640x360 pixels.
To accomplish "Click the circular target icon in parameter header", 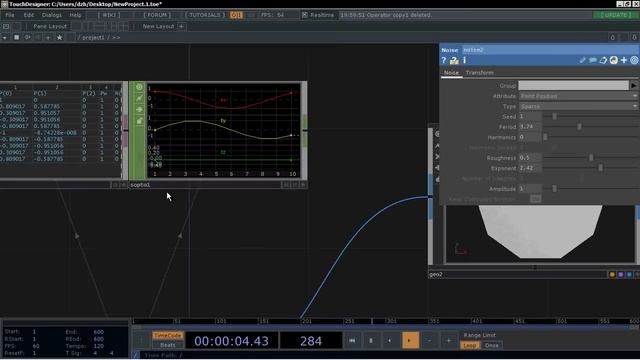I will tap(634, 60).
